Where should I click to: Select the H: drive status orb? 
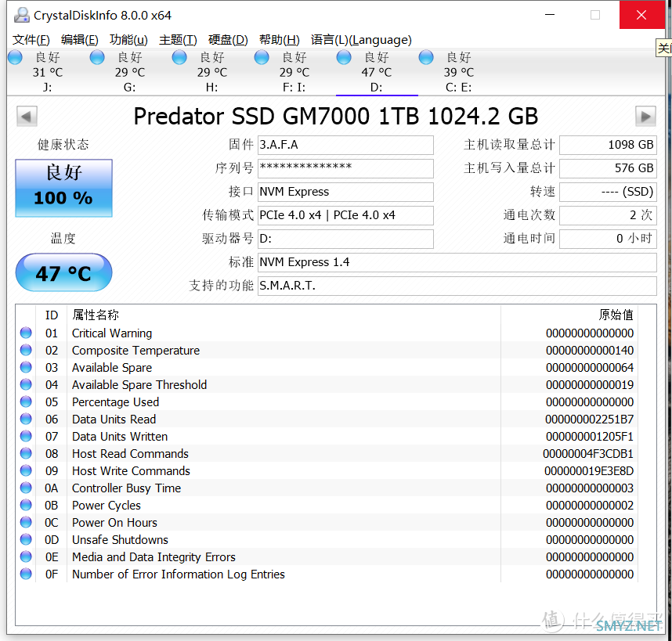[x=179, y=57]
